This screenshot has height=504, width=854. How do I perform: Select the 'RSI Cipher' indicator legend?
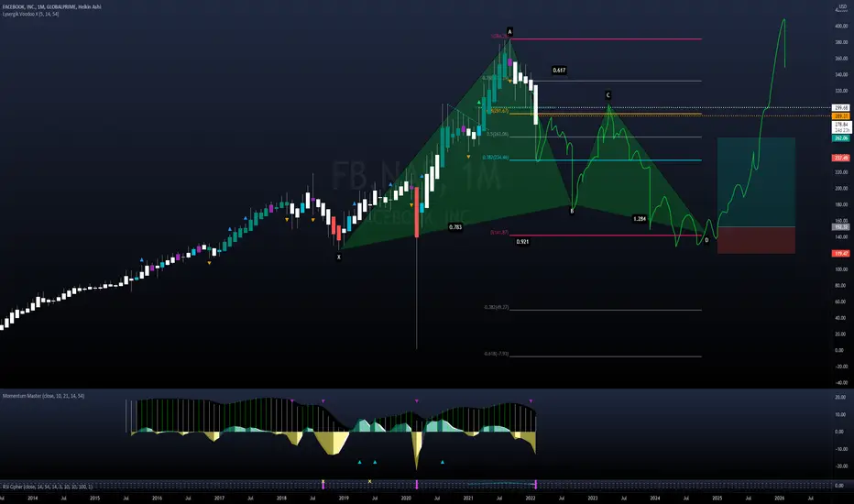48,486
